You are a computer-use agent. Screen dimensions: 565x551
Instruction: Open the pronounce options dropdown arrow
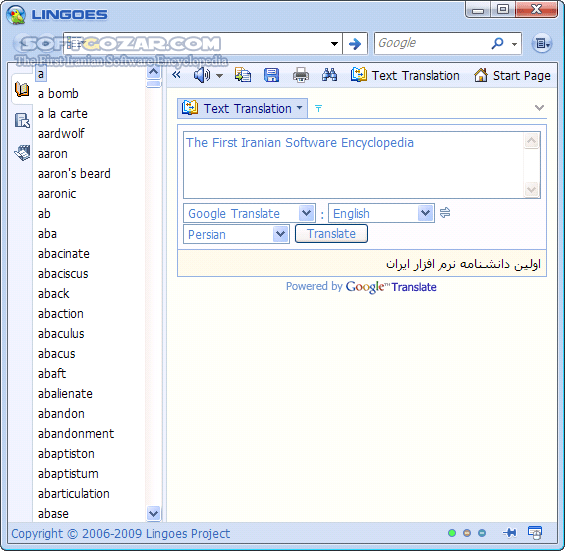pos(219,76)
